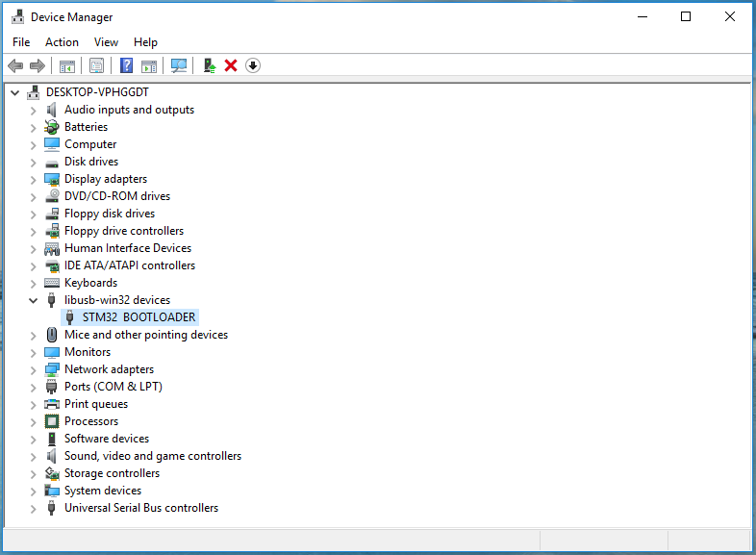Screen dimensions: 756x555
Task: Select the Network adapters label
Action: [109, 369]
